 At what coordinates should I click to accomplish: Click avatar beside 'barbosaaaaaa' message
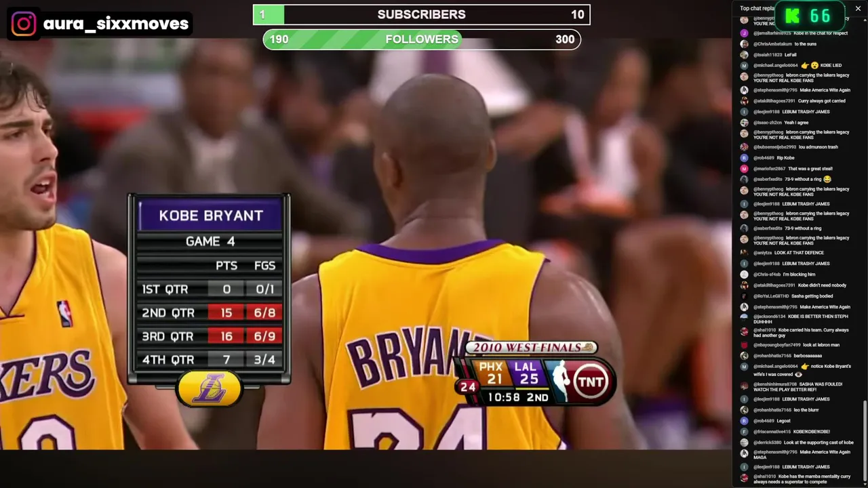[x=745, y=356]
